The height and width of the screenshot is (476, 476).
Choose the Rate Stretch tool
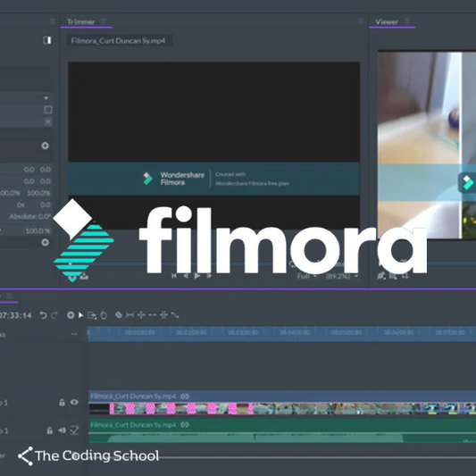[x=175, y=315]
